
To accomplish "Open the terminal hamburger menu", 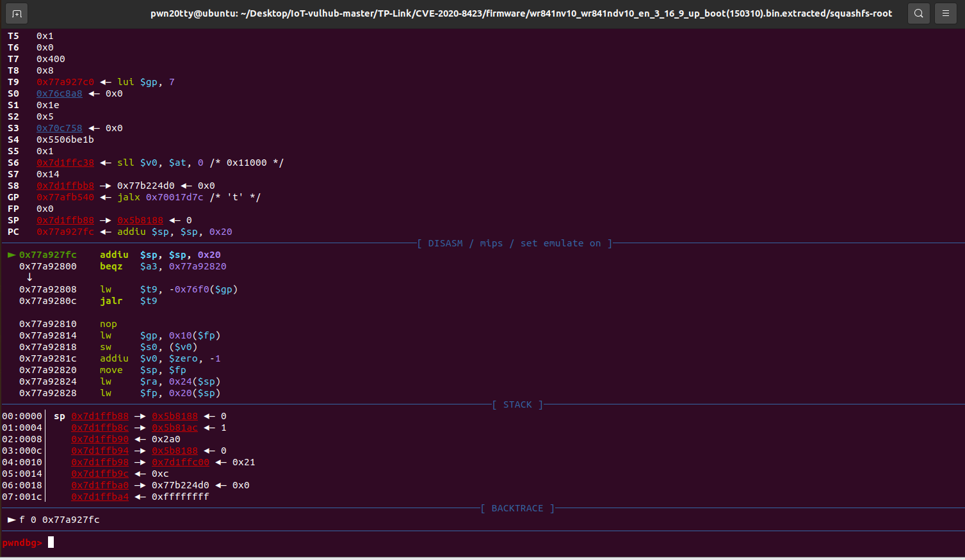I will pyautogui.click(x=945, y=13).
